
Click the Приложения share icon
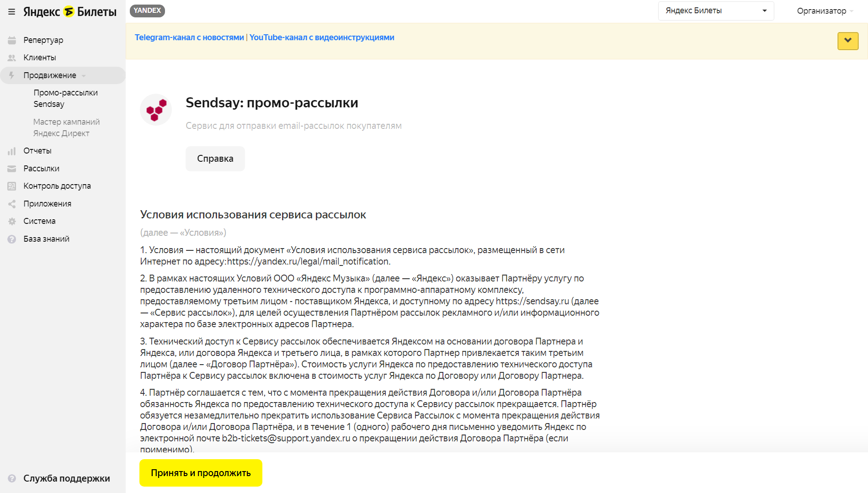click(x=12, y=204)
